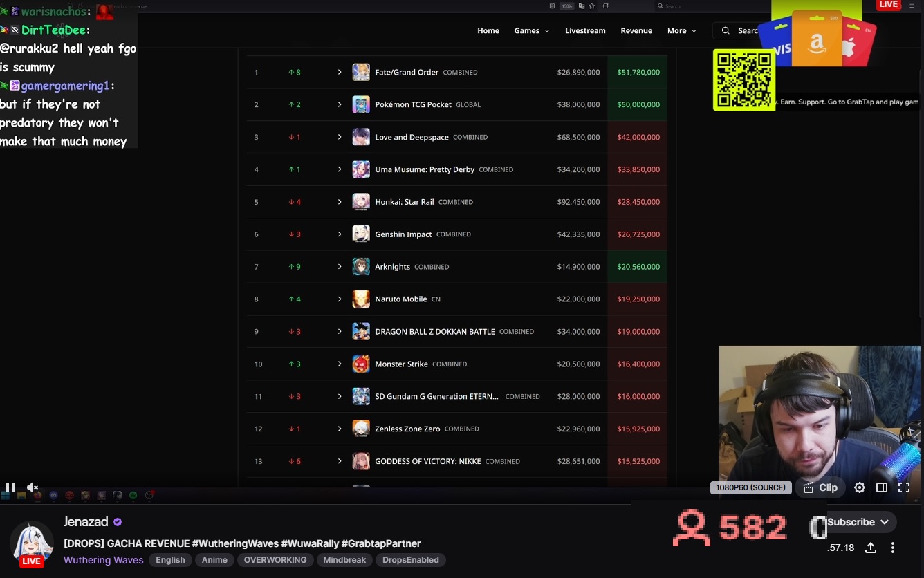Viewport: 924px width, 578px height.
Task: Select the OVERWORKING tag
Action: pyautogui.click(x=275, y=560)
